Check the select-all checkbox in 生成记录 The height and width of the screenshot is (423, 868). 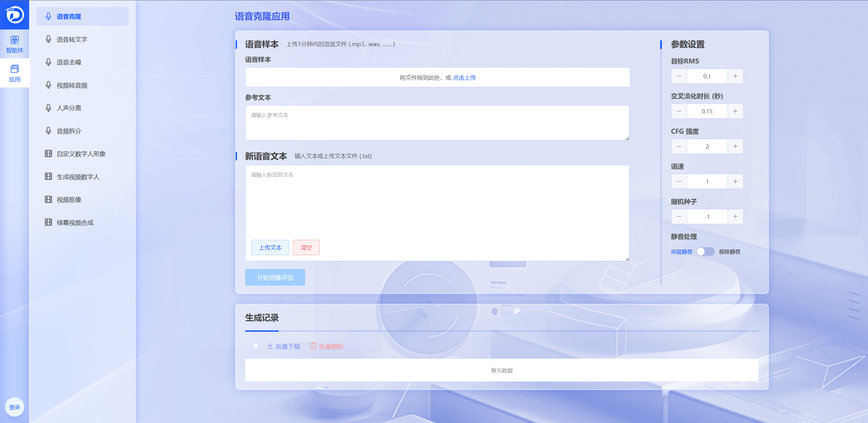pyautogui.click(x=256, y=346)
